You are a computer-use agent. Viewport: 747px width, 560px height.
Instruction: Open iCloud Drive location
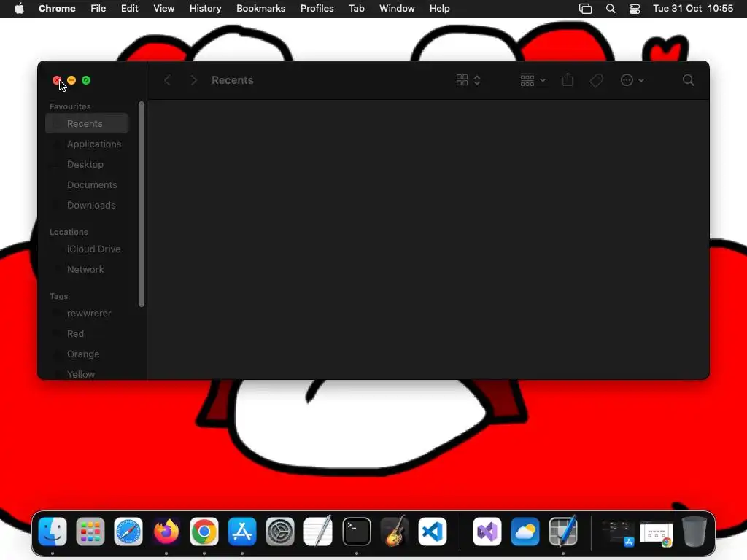click(x=87, y=249)
